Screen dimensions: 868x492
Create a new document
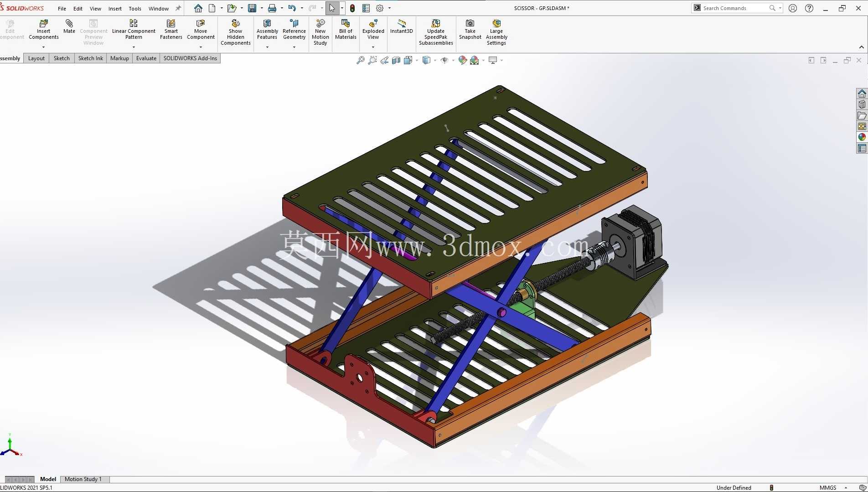[212, 8]
